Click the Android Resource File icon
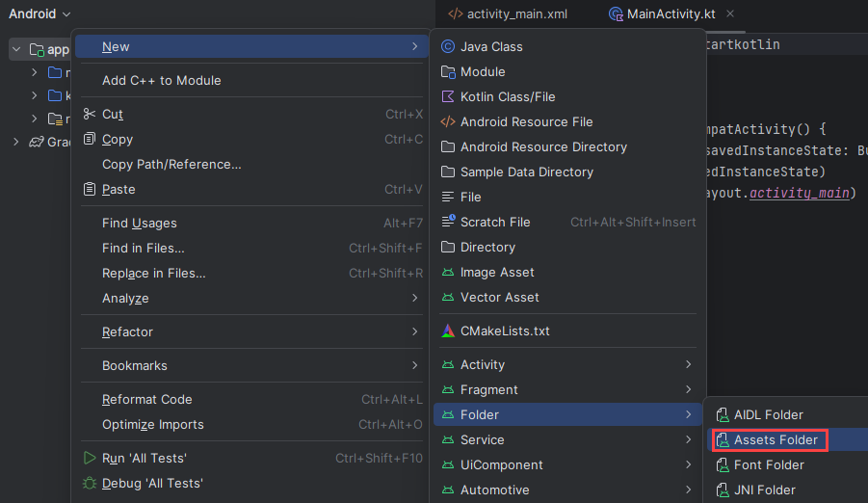 [448, 121]
